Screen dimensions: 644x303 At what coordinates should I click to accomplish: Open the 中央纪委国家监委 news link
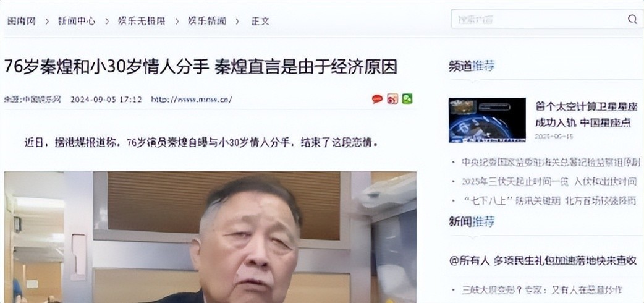(551, 162)
